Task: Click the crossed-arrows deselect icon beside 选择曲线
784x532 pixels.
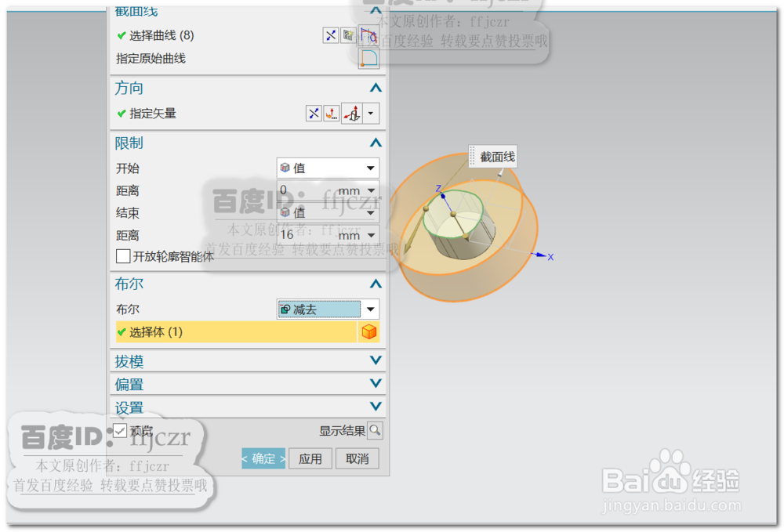Action: [331, 35]
